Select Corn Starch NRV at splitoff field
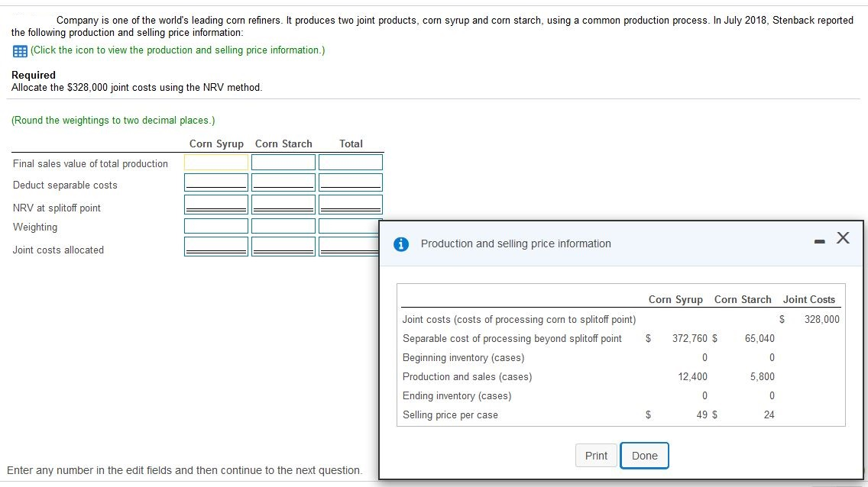868x487 pixels. (x=283, y=205)
